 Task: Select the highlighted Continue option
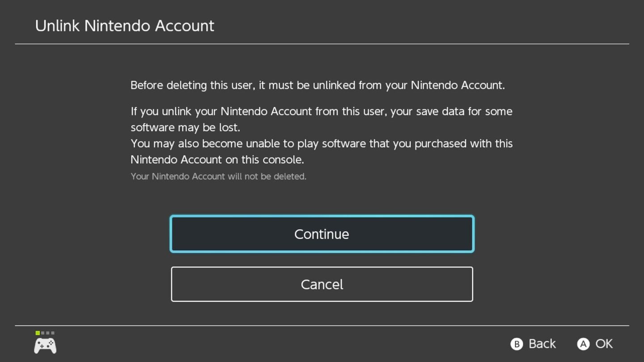(x=322, y=234)
